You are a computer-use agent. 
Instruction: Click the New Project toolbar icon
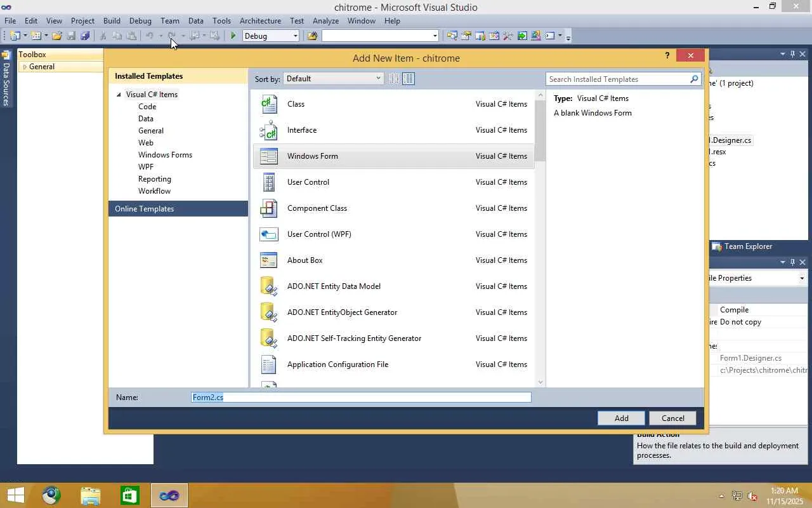point(15,36)
